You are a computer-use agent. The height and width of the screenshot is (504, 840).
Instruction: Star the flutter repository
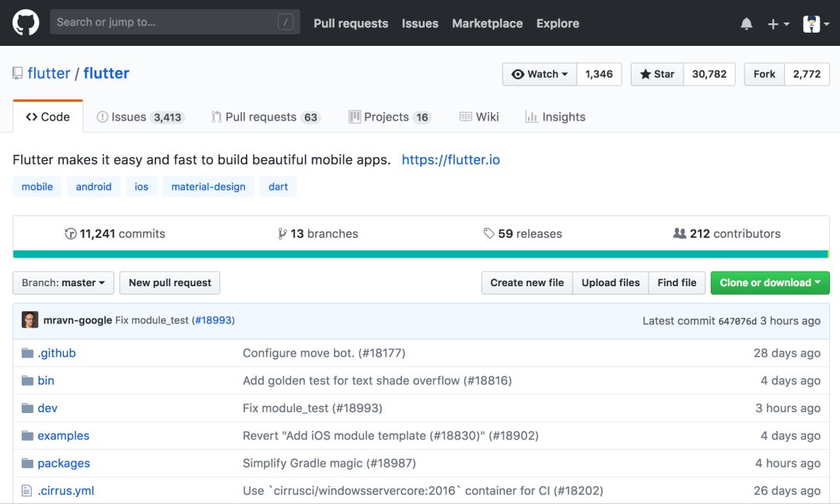(x=657, y=74)
